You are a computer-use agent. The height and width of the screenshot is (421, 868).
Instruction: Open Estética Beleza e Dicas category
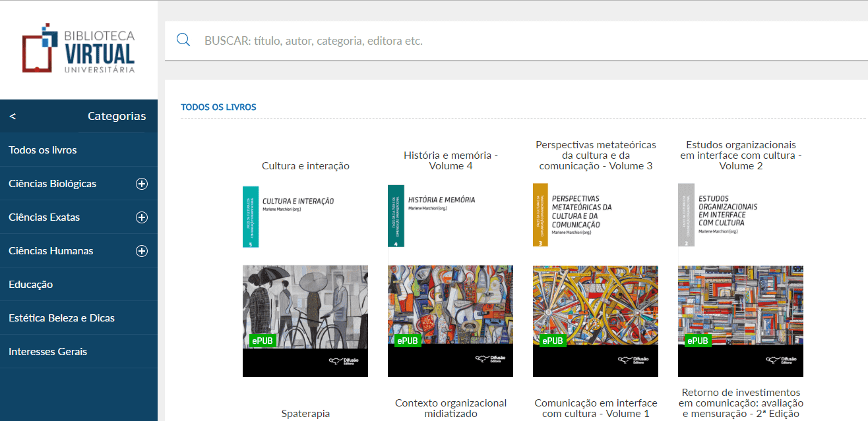click(62, 318)
